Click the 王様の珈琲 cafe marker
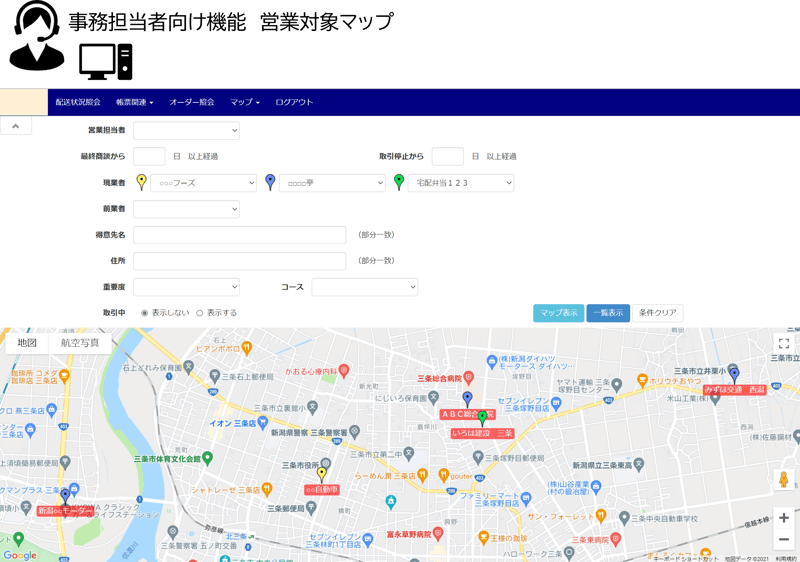Screen dimensions: 800x562 click(x=483, y=538)
